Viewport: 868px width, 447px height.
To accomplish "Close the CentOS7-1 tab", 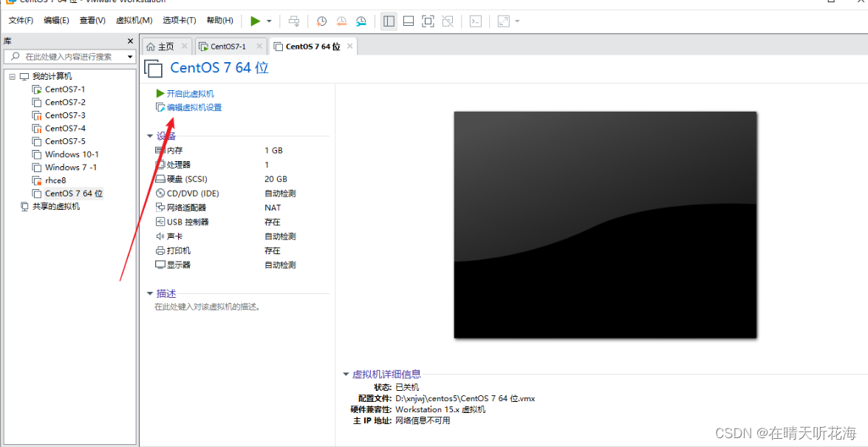I will [259, 46].
